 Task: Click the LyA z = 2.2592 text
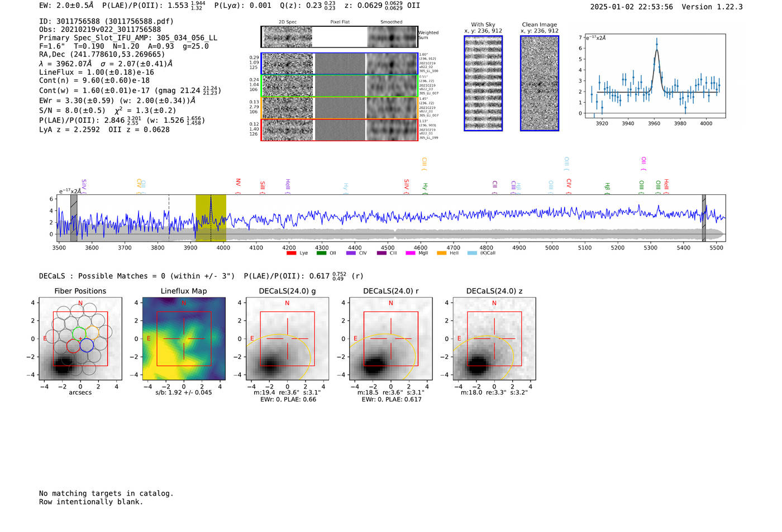69,130
